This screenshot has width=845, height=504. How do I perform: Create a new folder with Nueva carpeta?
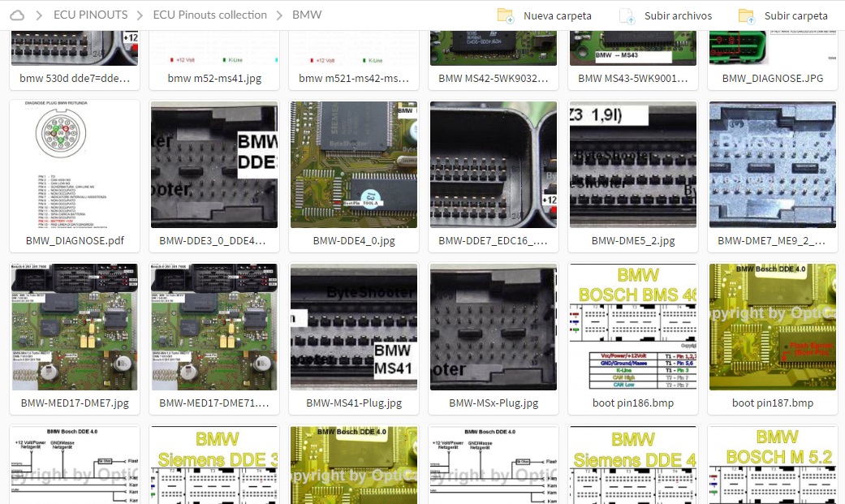(556, 15)
